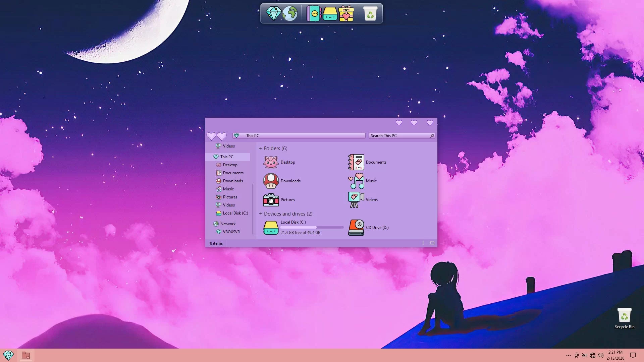Open the Downloads mushroom folder
Image resolution: width=644 pixels, height=362 pixels.
[x=271, y=181]
